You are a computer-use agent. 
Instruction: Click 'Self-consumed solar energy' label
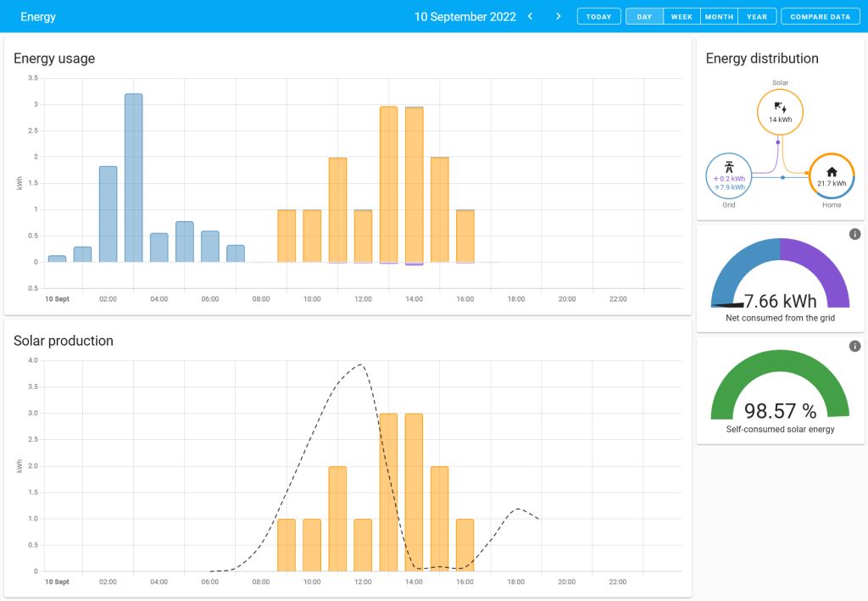[x=780, y=429]
